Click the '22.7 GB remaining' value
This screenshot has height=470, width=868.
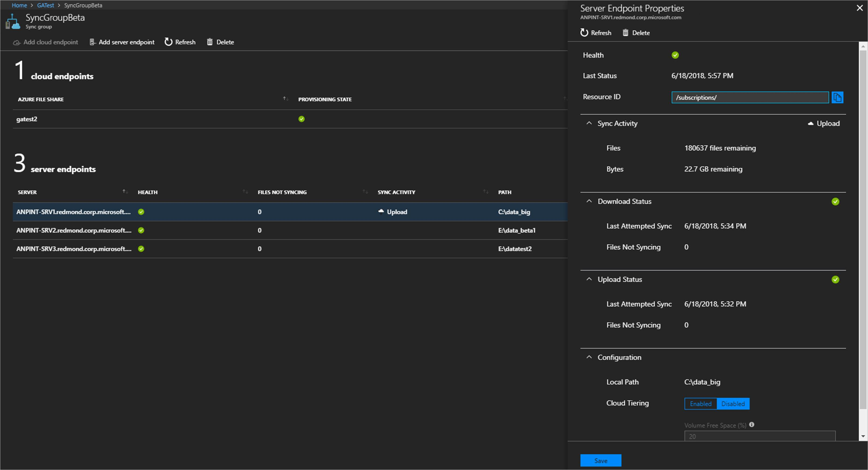(x=713, y=169)
